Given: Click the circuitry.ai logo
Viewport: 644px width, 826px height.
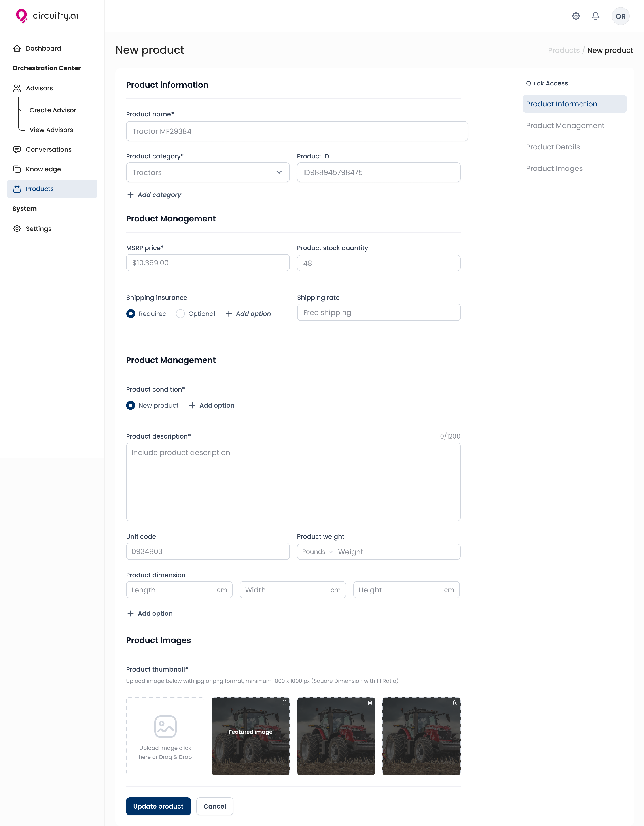Looking at the screenshot, I should (47, 16).
